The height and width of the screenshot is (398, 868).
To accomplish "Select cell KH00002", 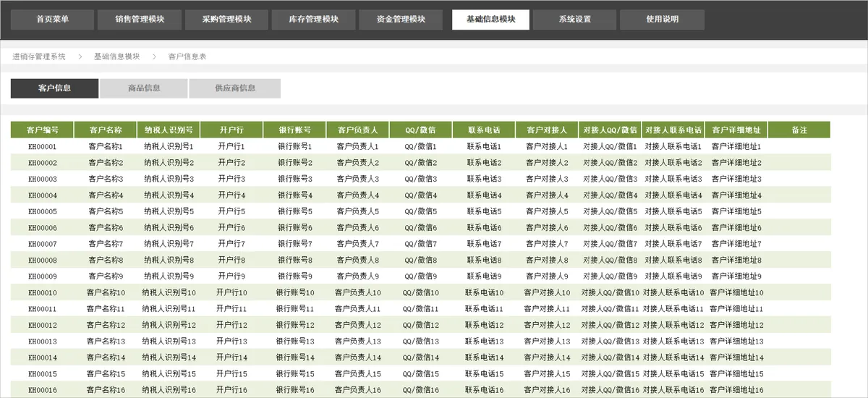I will click(x=42, y=163).
